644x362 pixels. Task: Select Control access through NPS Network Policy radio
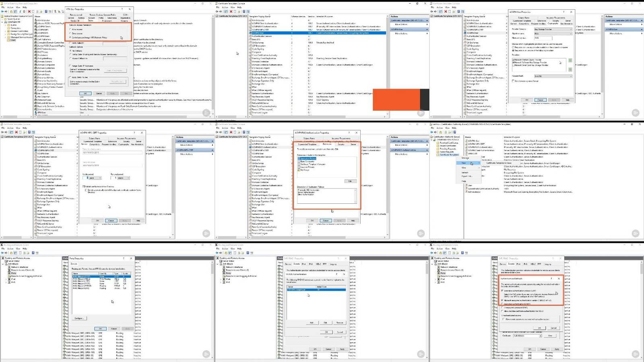coord(70,37)
